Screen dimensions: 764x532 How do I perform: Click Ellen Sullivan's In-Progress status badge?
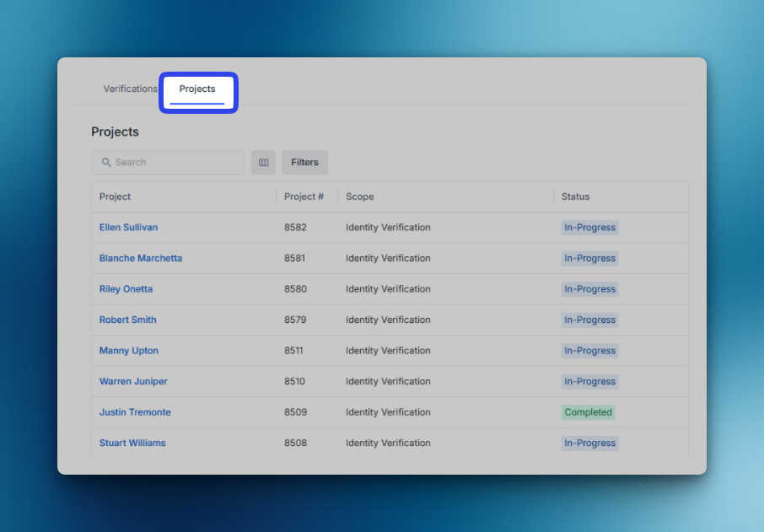(x=589, y=228)
